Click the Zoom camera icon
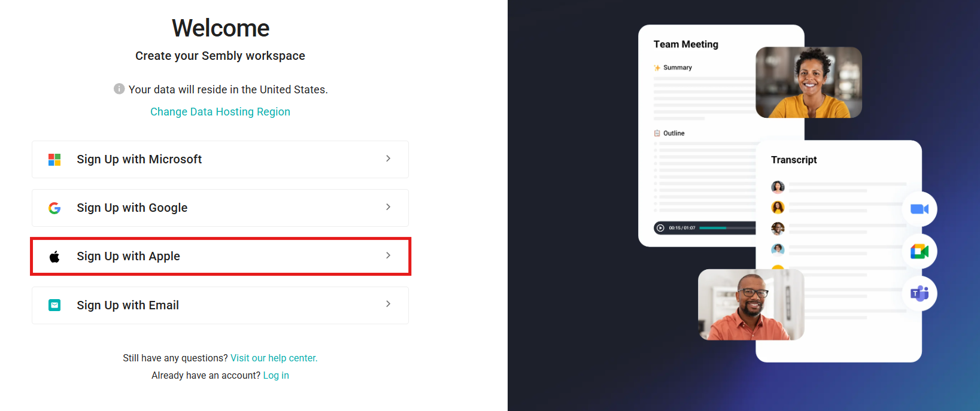The width and height of the screenshot is (980, 411). click(x=920, y=209)
